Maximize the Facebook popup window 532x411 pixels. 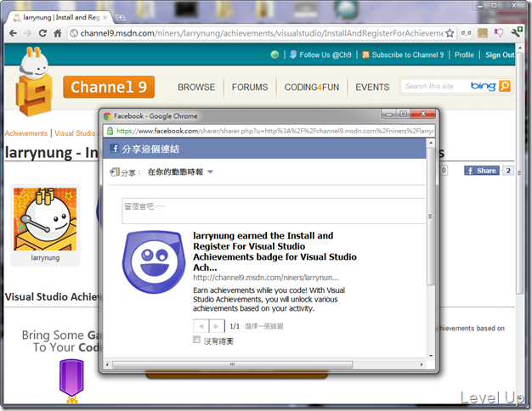tap(404, 114)
